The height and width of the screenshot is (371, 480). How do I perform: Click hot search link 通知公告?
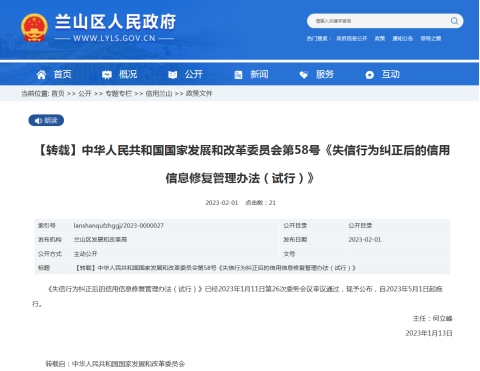coord(402,39)
